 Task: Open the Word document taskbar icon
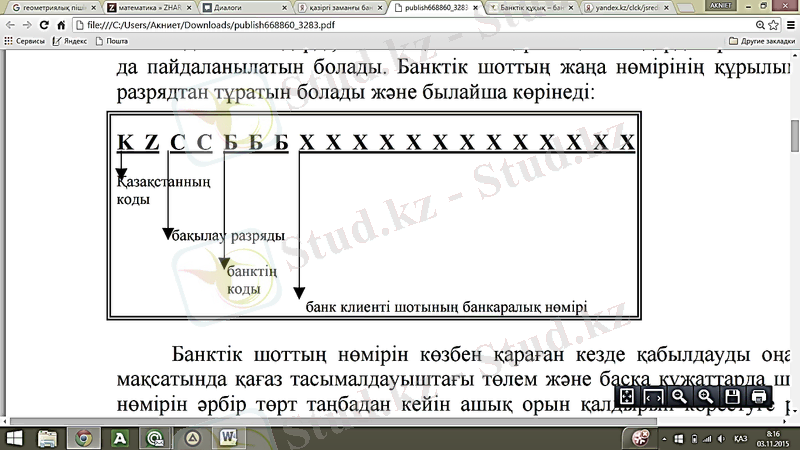228,438
